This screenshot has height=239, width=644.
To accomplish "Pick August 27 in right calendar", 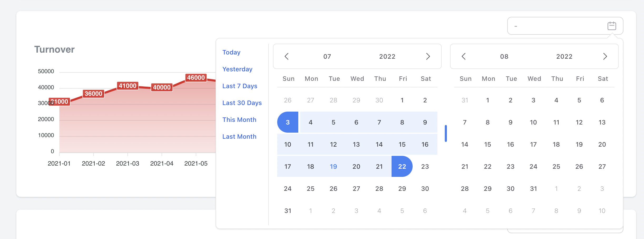I will tap(602, 166).
